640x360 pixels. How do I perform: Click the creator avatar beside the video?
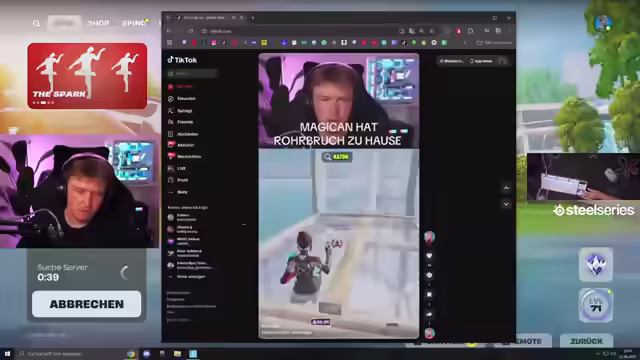(429, 237)
